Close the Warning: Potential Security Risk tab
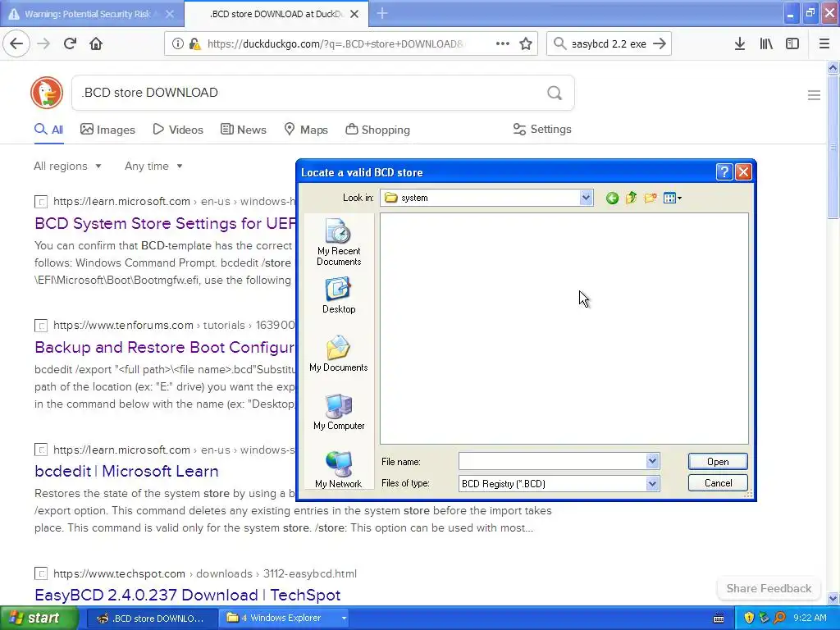 pyautogui.click(x=170, y=14)
